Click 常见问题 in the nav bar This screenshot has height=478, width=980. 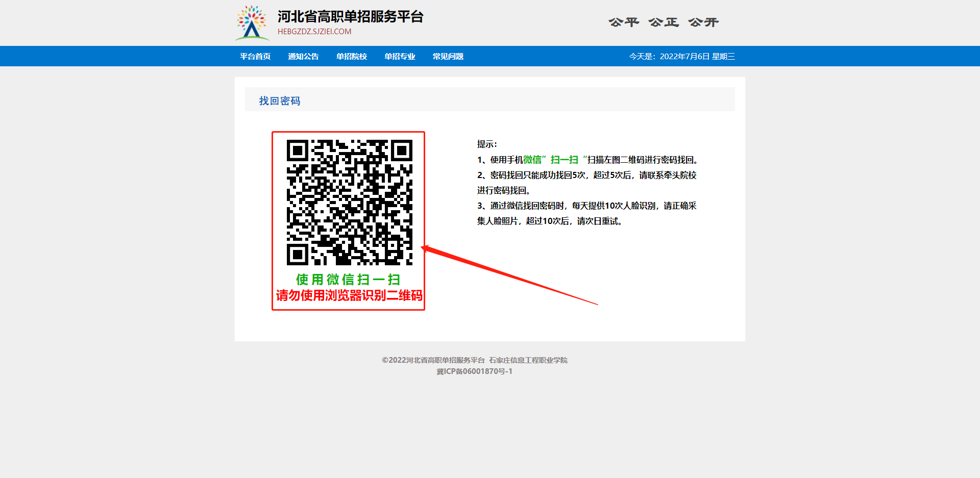pyautogui.click(x=448, y=57)
